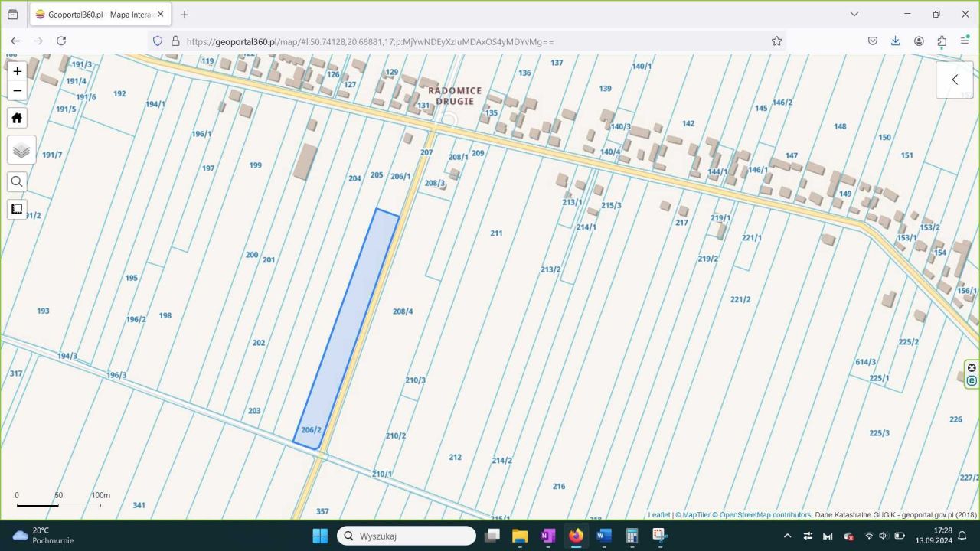
Task: Open the list all tabs dropdown
Action: click(854, 14)
